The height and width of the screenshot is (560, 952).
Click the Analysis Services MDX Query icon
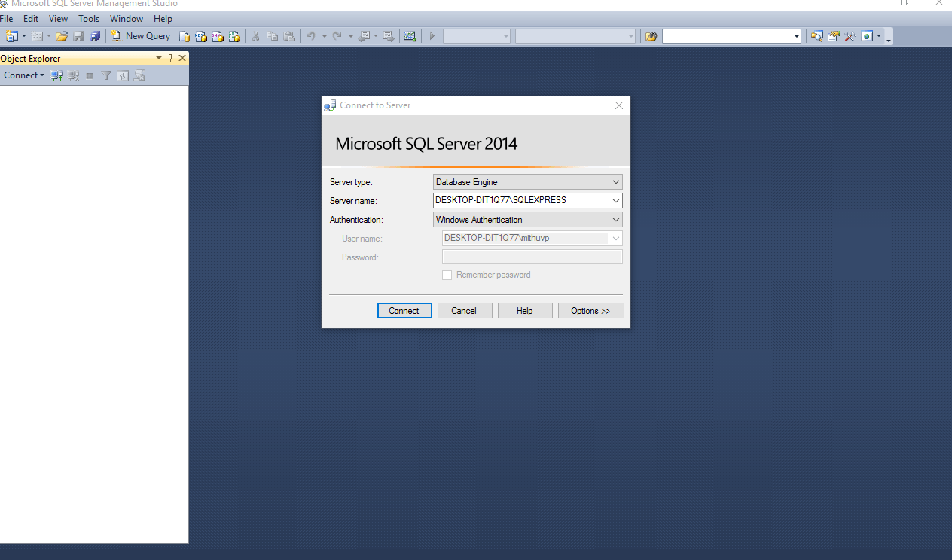tap(201, 36)
